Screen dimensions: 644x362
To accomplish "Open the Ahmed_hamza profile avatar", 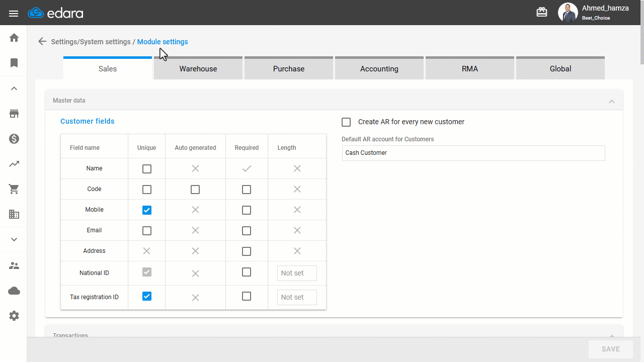I will [x=568, y=13].
